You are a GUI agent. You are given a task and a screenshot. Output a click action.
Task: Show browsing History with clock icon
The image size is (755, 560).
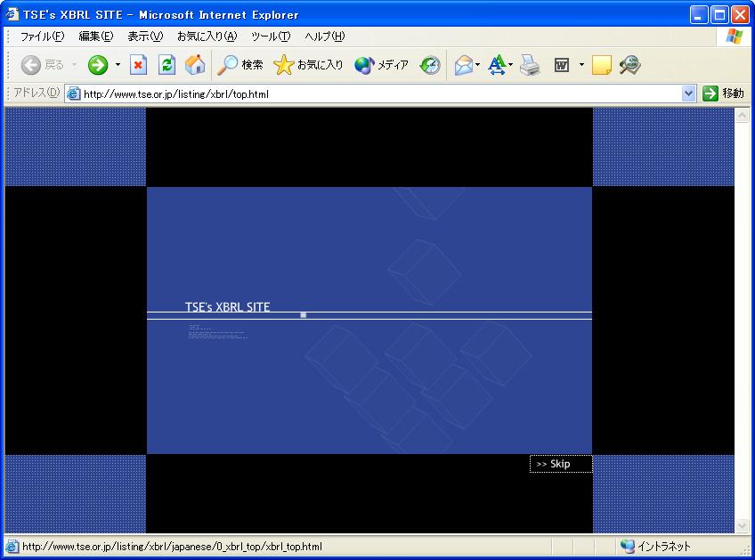pos(430,65)
